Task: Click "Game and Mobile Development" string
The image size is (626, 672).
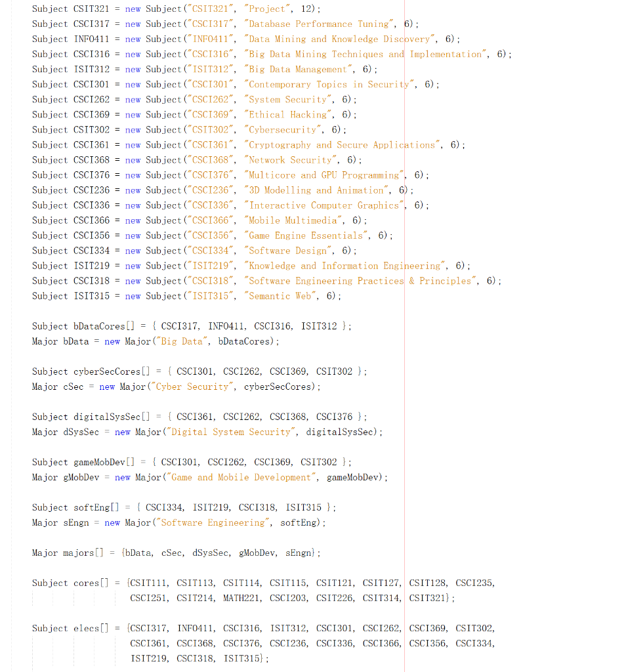Action: pyautogui.click(x=241, y=478)
